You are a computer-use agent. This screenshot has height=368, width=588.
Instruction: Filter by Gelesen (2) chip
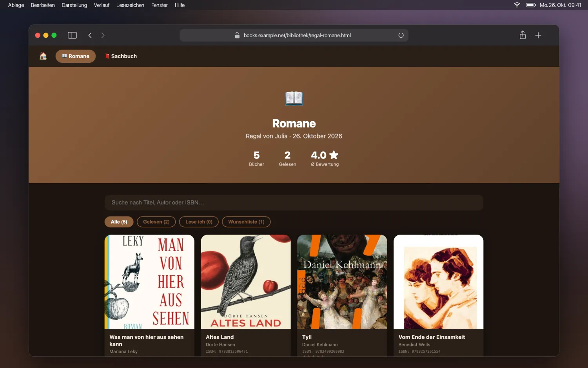(x=156, y=222)
